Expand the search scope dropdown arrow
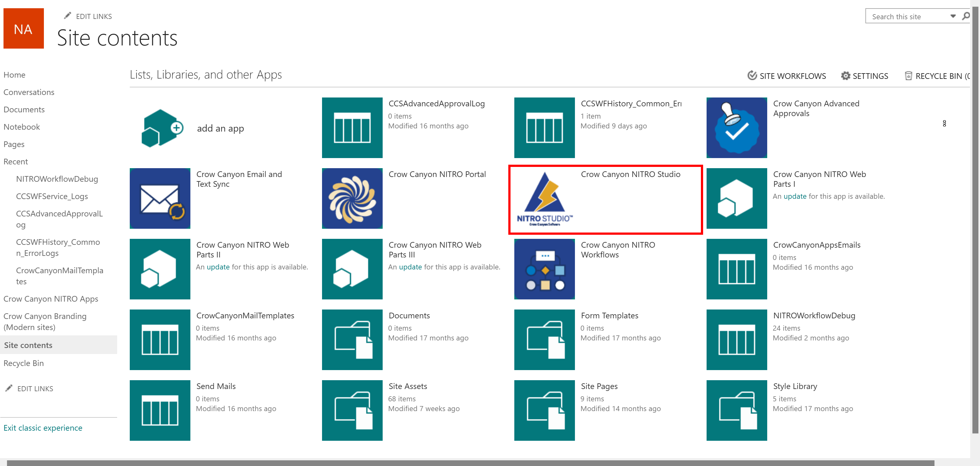Screen dimensions: 980x466 (953, 16)
